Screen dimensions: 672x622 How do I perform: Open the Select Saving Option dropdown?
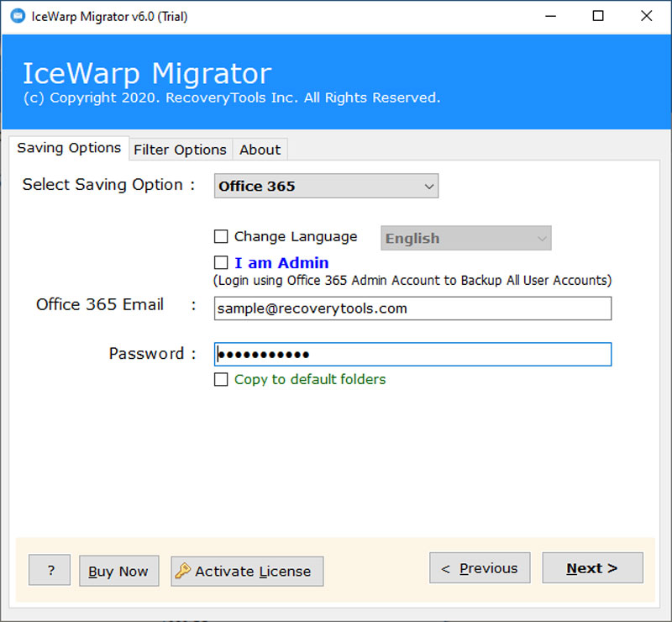pos(326,186)
